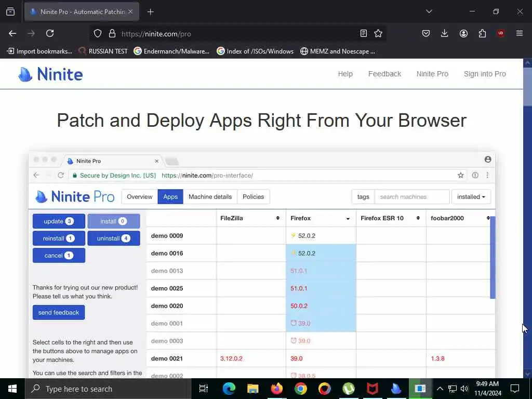This screenshot has height=399, width=532.
Task: Open Help link in site header
Action: point(345,74)
